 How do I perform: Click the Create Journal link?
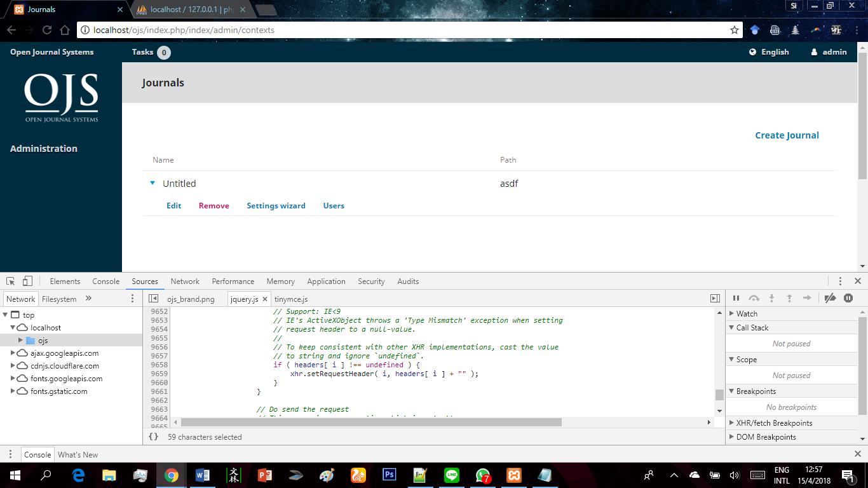pyautogui.click(x=787, y=135)
